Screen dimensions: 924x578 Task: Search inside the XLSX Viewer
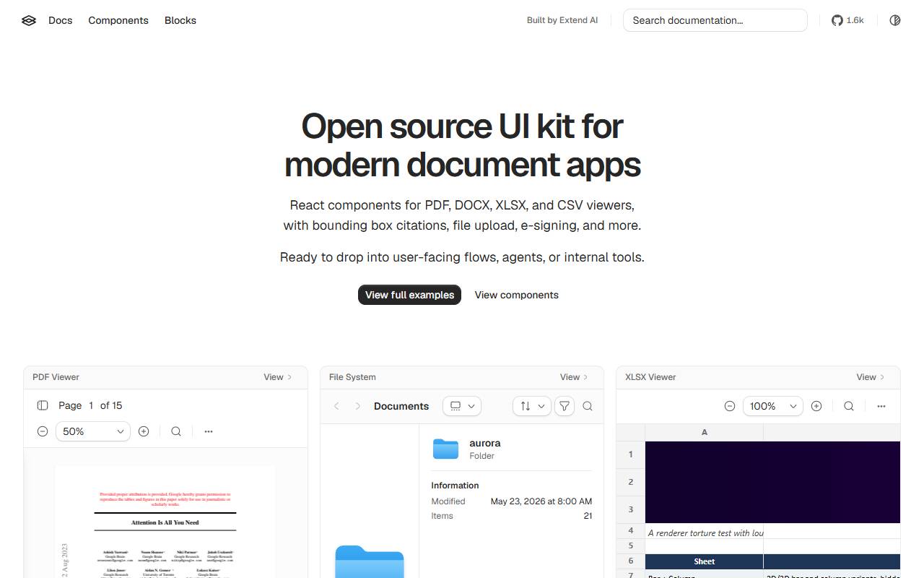click(x=849, y=406)
